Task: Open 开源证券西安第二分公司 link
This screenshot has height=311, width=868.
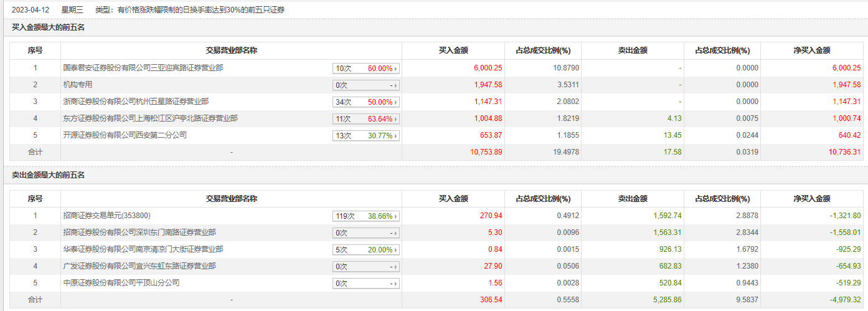Action: (125, 135)
